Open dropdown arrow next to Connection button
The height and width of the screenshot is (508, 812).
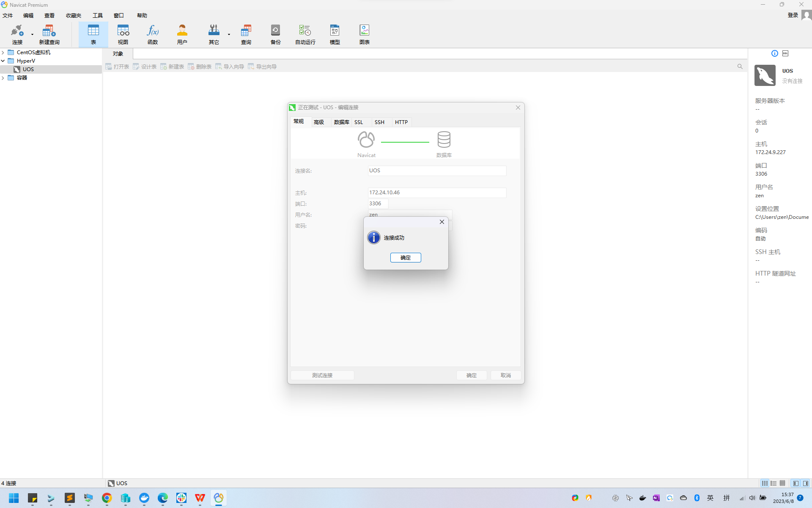32,34
